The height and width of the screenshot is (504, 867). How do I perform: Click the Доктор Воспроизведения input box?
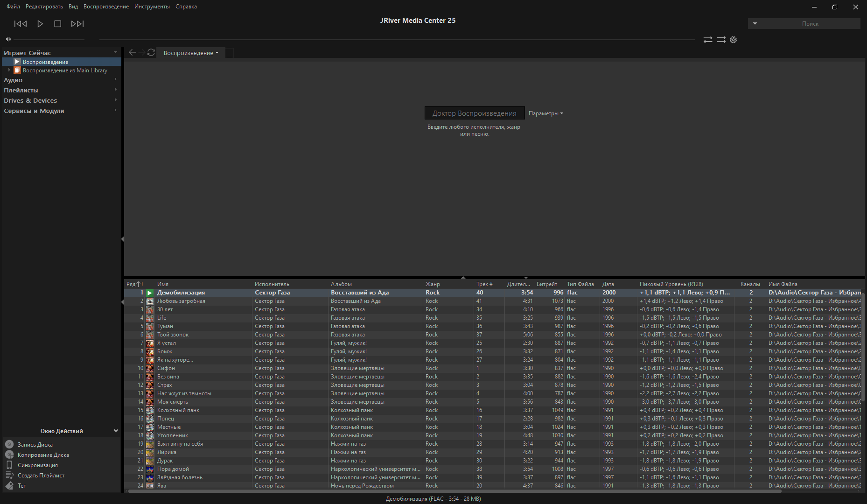(x=475, y=113)
